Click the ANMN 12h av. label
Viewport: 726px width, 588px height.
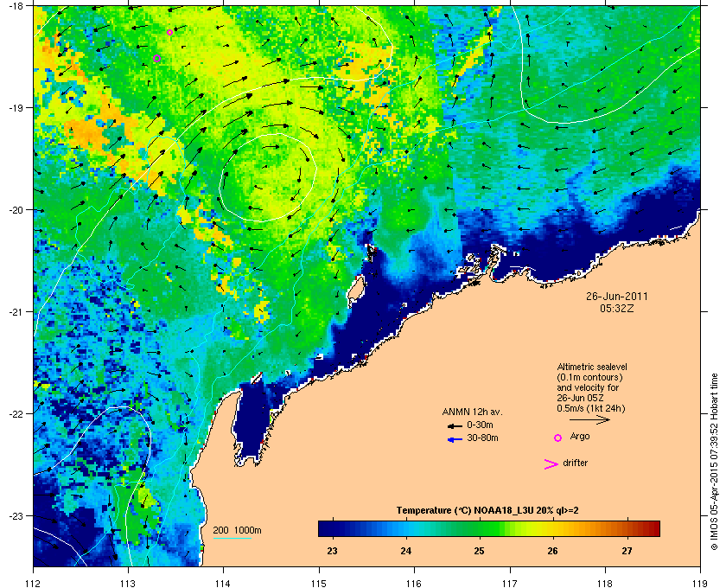point(472,412)
